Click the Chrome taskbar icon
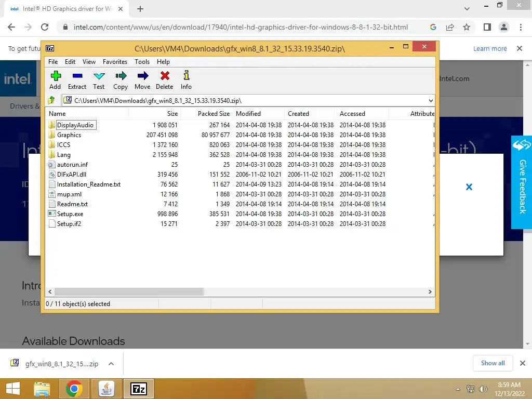532x399 pixels. (74, 389)
